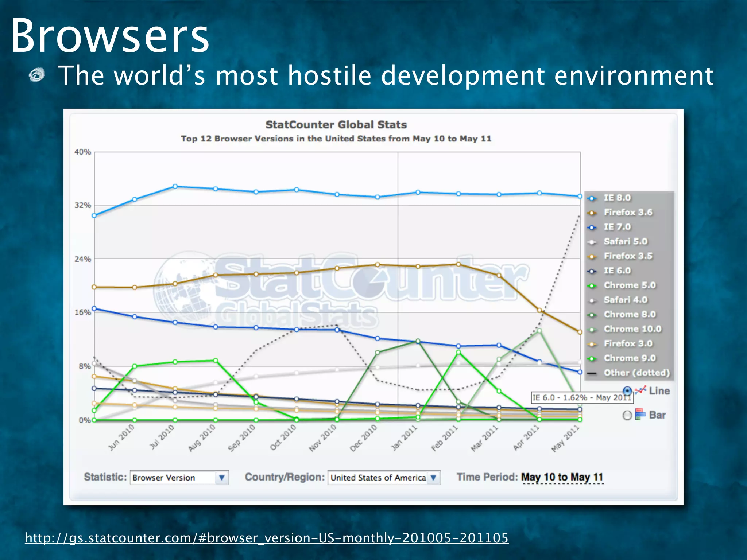Click the IE 7.0 legend marker icon
Screen dimensions: 747x560
(x=592, y=227)
